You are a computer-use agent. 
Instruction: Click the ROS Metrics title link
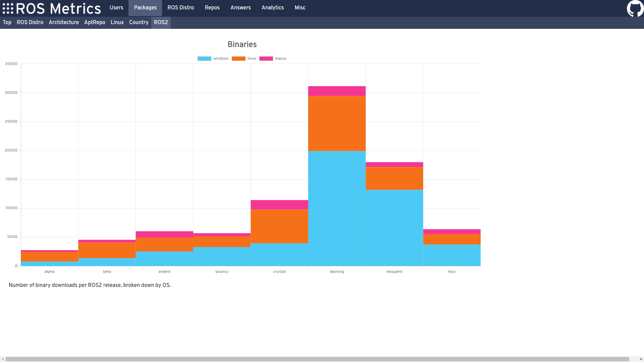click(x=58, y=9)
